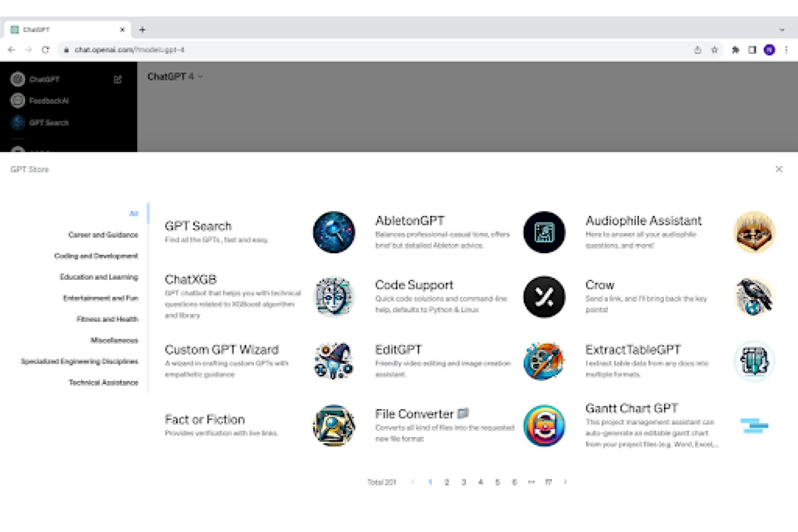
Task: Open the Code Support black circle icon
Action: tap(544, 296)
